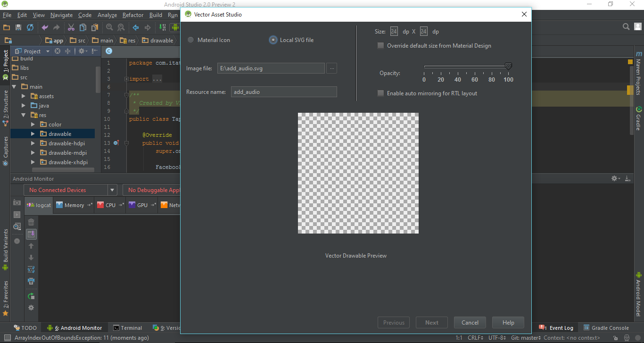This screenshot has width=644, height=343.
Task: Click the scroll from source crosshair icon
Action: pos(58,51)
